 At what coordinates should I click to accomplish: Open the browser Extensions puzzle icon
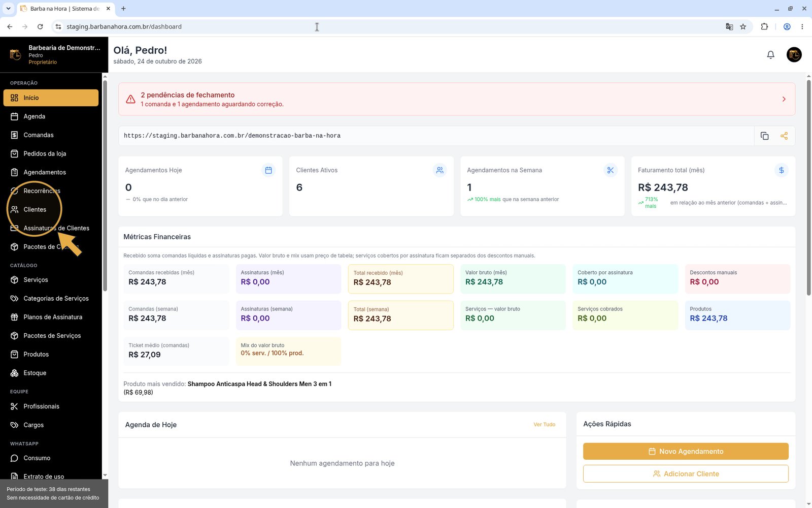764,27
